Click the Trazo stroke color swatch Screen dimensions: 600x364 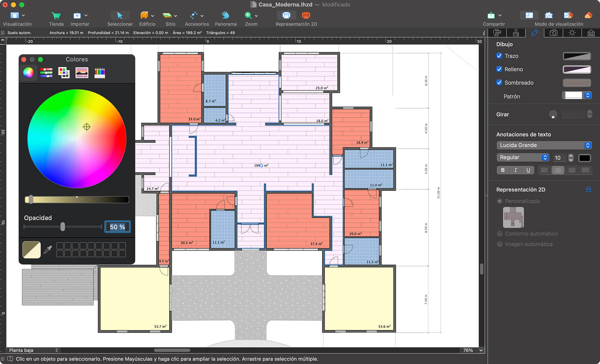(577, 56)
